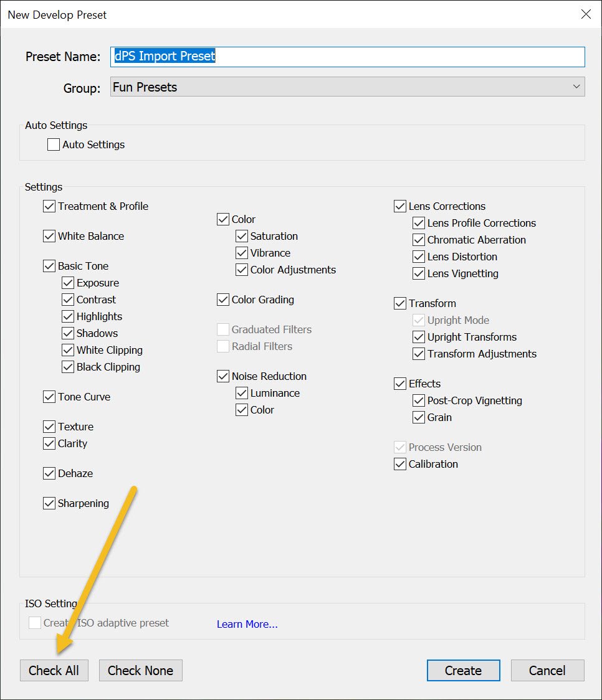Close the dialog with the X button
This screenshot has width=602, height=700.
click(586, 14)
